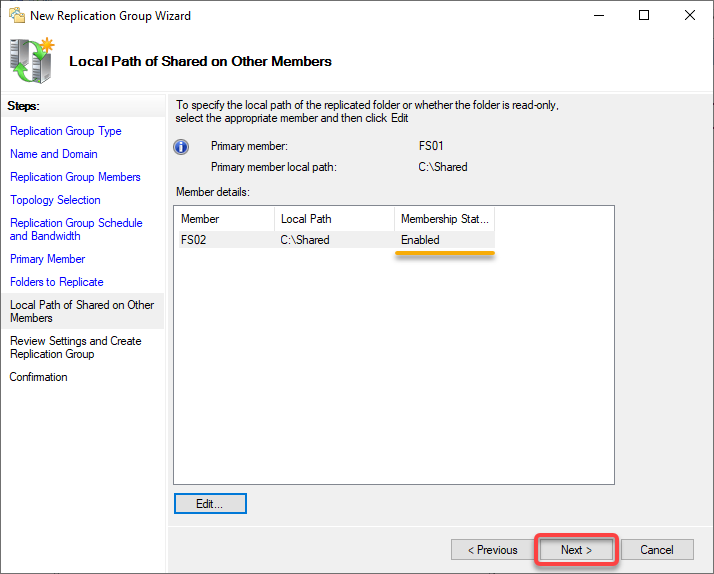Cancel the replication group wizard
The height and width of the screenshot is (574, 714).
(657, 550)
